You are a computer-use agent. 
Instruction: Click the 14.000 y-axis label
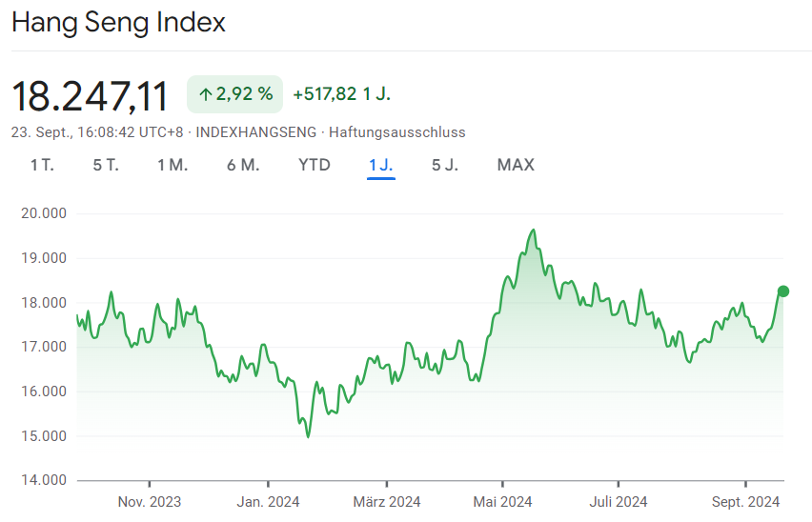44,480
